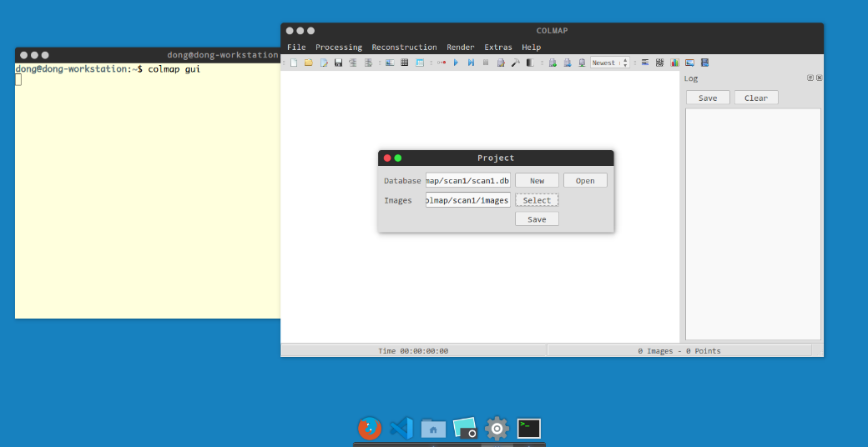Open the Render menu
The image size is (868, 447).
click(x=461, y=47)
